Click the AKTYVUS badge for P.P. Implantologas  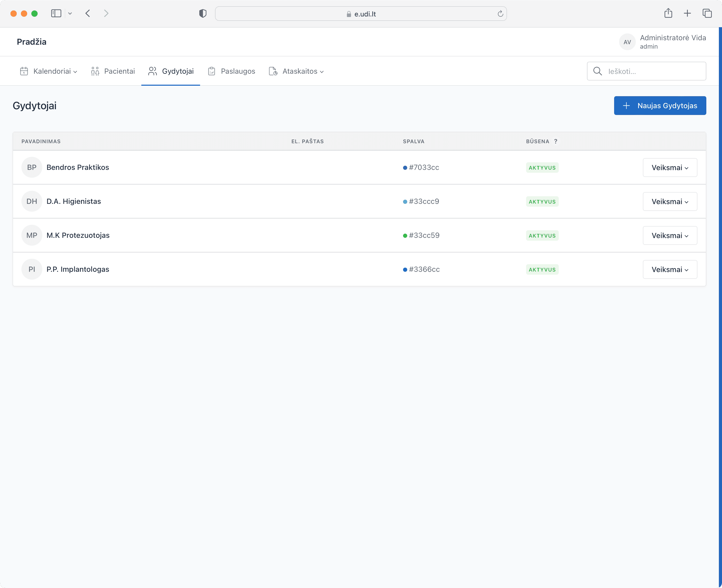(542, 270)
